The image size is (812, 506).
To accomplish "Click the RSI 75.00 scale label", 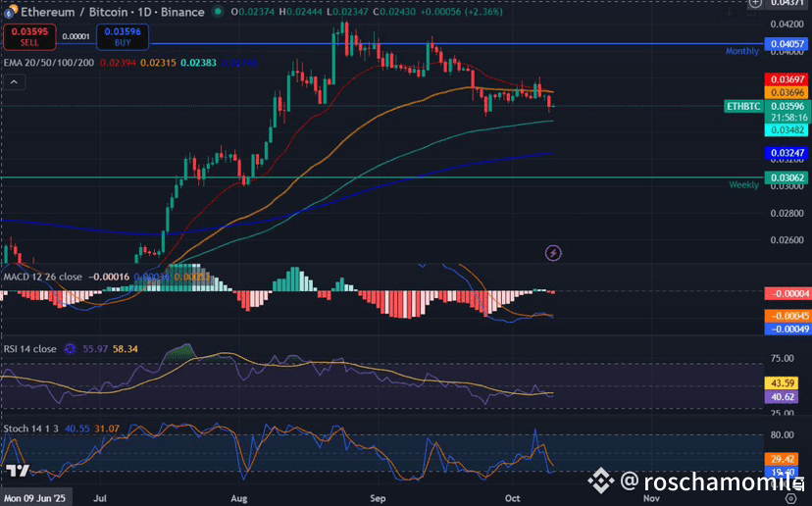I will click(x=782, y=358).
